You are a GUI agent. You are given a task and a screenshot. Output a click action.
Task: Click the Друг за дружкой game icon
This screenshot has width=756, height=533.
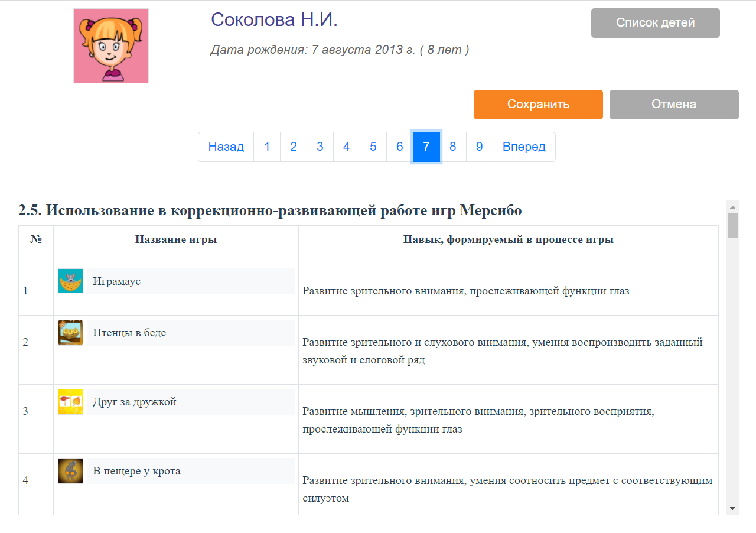(x=70, y=402)
